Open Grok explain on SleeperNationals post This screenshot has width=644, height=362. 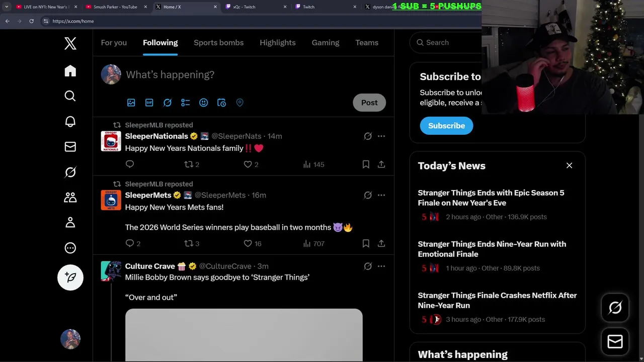click(x=368, y=136)
